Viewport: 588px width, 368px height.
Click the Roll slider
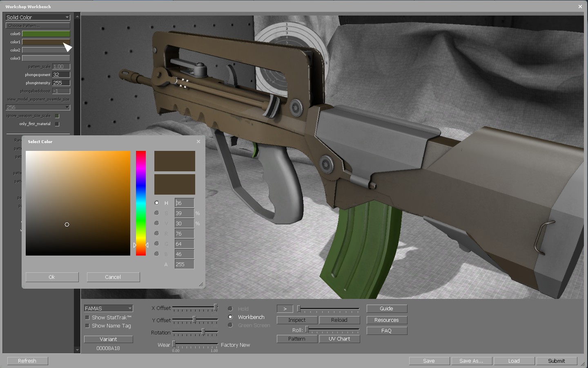click(x=332, y=330)
